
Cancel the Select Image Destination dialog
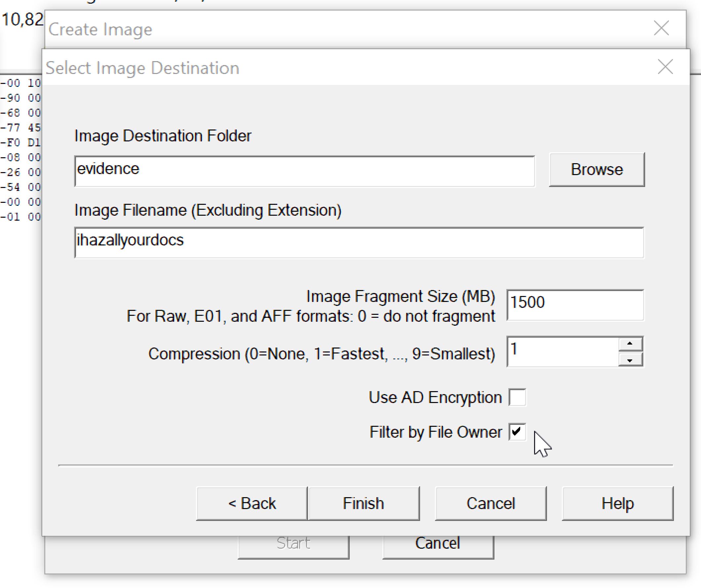pyautogui.click(x=491, y=503)
